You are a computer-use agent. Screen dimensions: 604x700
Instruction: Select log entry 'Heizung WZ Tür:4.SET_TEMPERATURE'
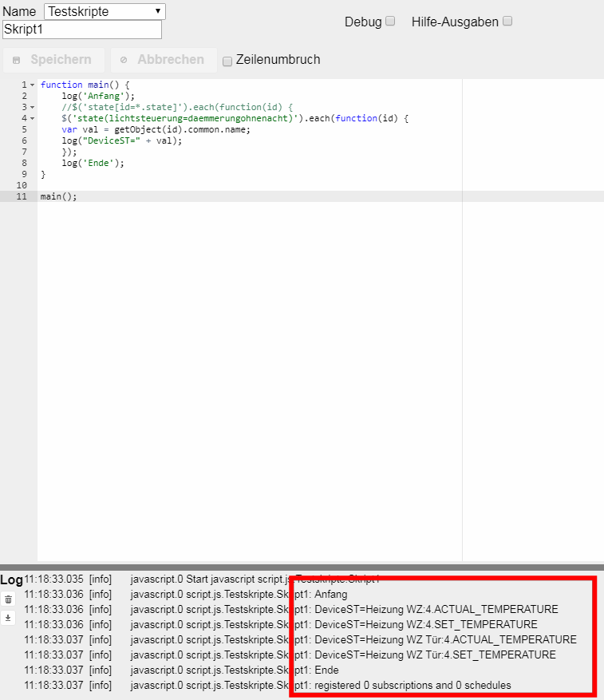coord(290,655)
